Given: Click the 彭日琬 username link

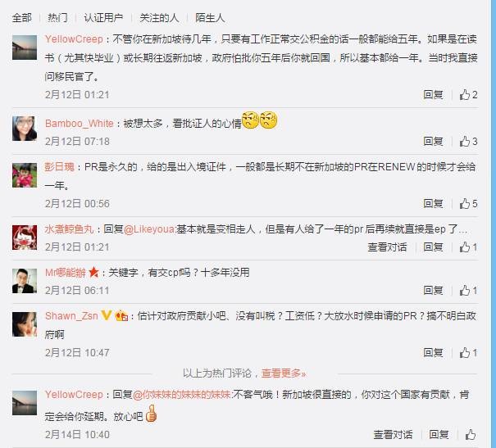Looking at the screenshot, I should [x=60, y=166].
